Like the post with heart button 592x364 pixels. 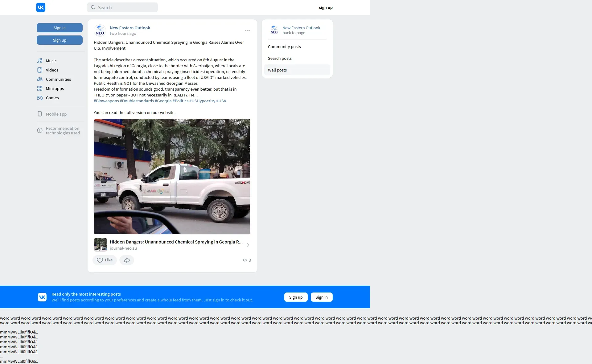[x=105, y=260]
